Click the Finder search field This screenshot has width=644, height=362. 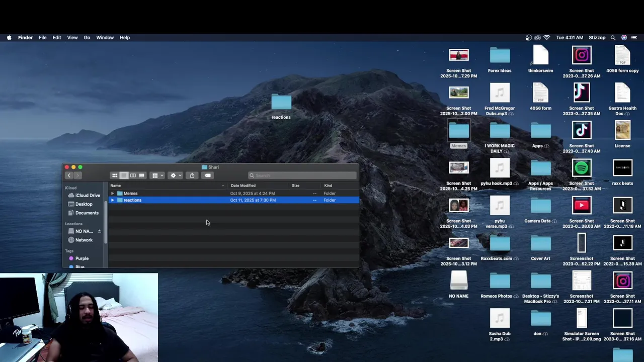302,175
